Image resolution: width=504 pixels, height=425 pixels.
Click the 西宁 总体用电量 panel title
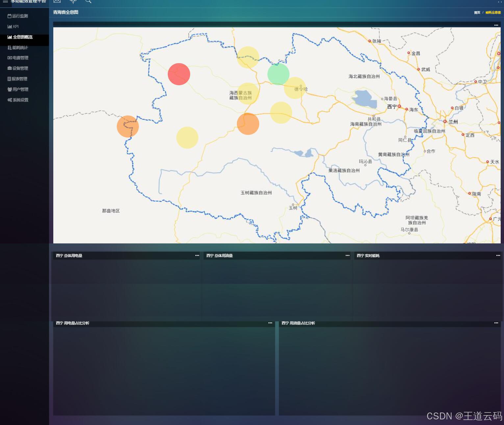pos(69,256)
